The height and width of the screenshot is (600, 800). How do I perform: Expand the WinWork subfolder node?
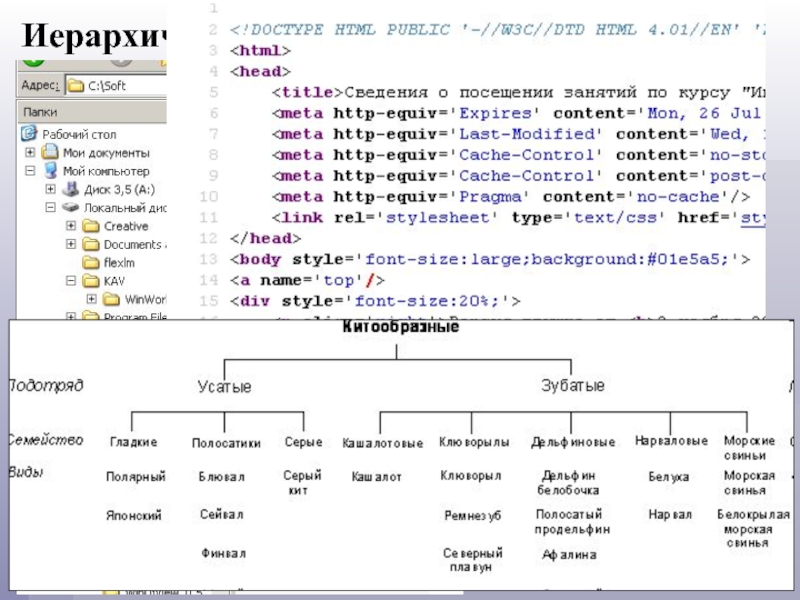tap(91, 299)
